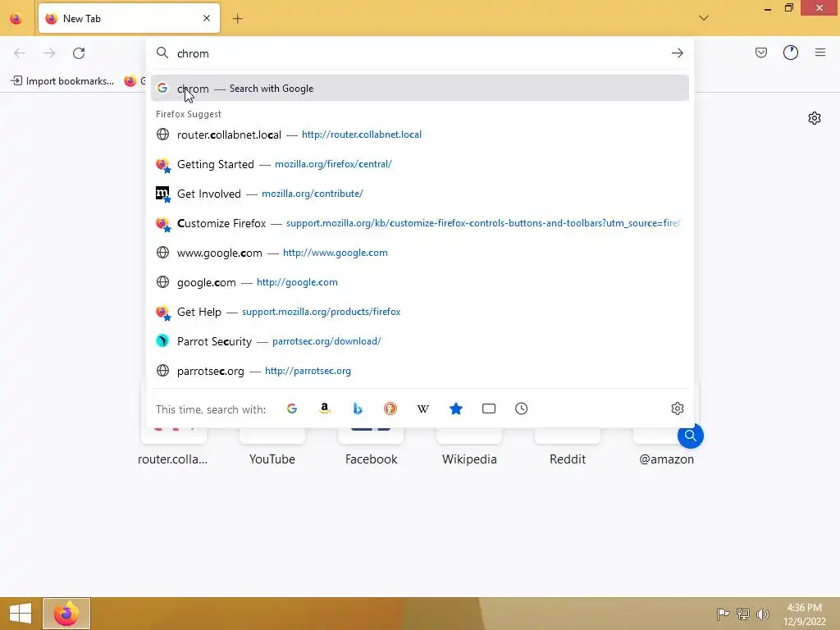Search this time with Wikipedia icon
This screenshot has height=630, width=840.
[423, 409]
